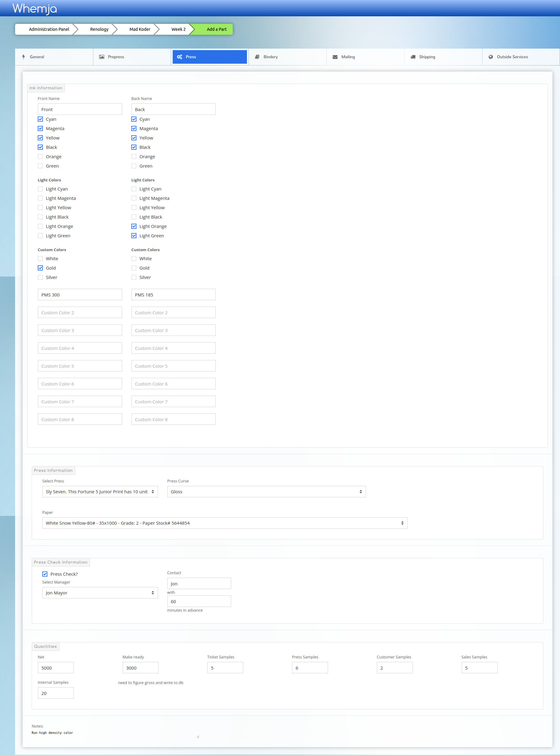This screenshot has height=755, width=560.
Task: Disable the back Light Orange checkbox
Action: pyautogui.click(x=134, y=226)
